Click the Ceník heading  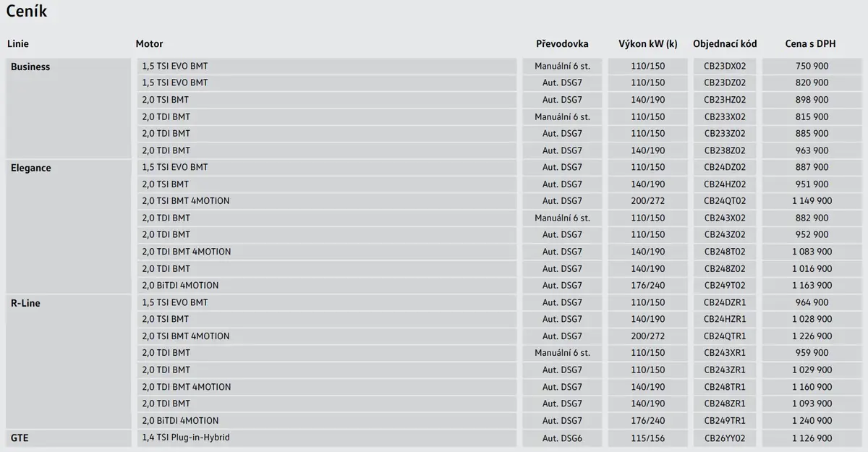(27, 12)
